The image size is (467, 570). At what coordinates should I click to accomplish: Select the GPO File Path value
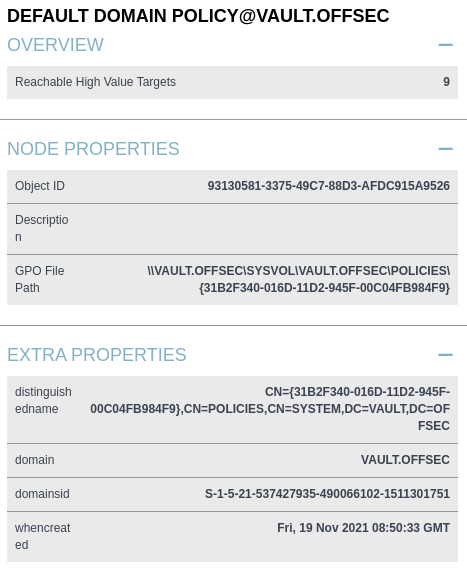click(x=299, y=279)
